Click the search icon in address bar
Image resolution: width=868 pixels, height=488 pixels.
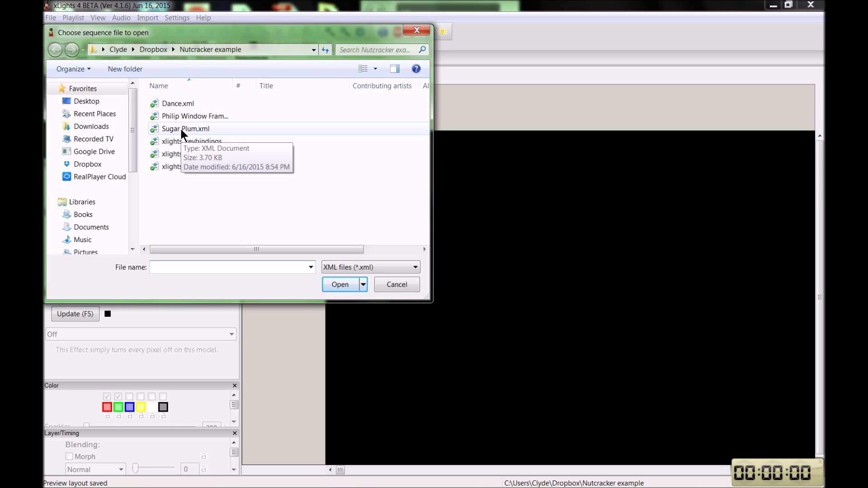click(424, 49)
